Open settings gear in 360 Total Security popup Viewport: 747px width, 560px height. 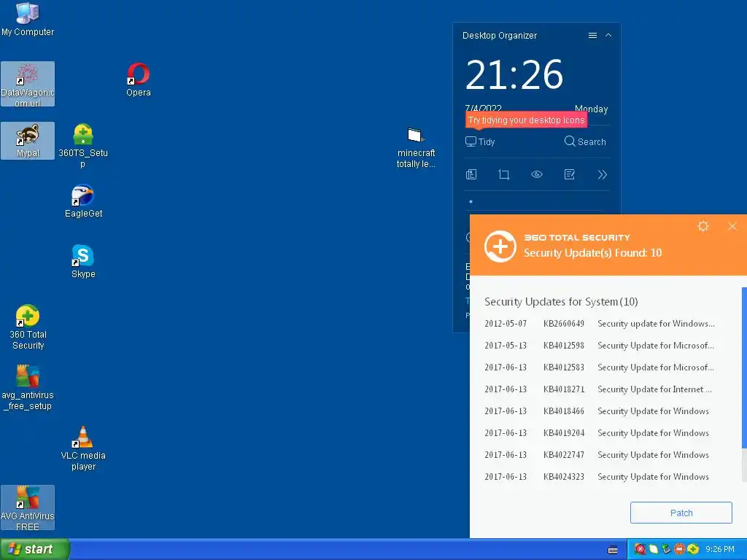click(x=703, y=226)
